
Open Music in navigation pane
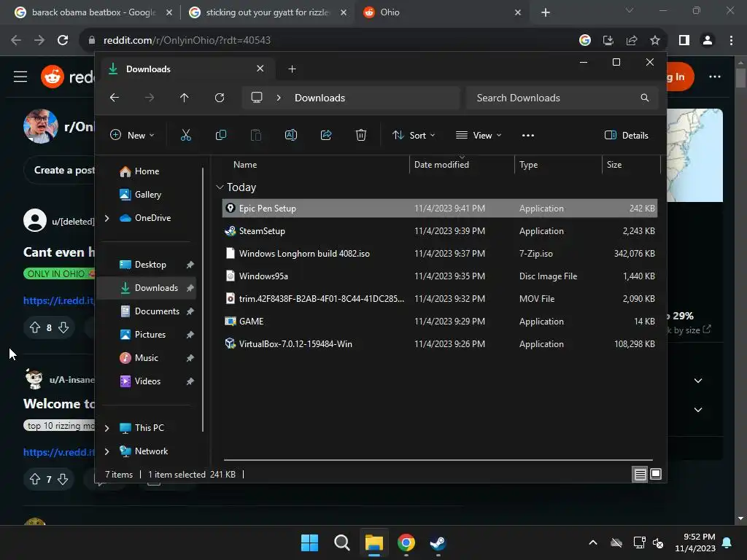click(146, 358)
